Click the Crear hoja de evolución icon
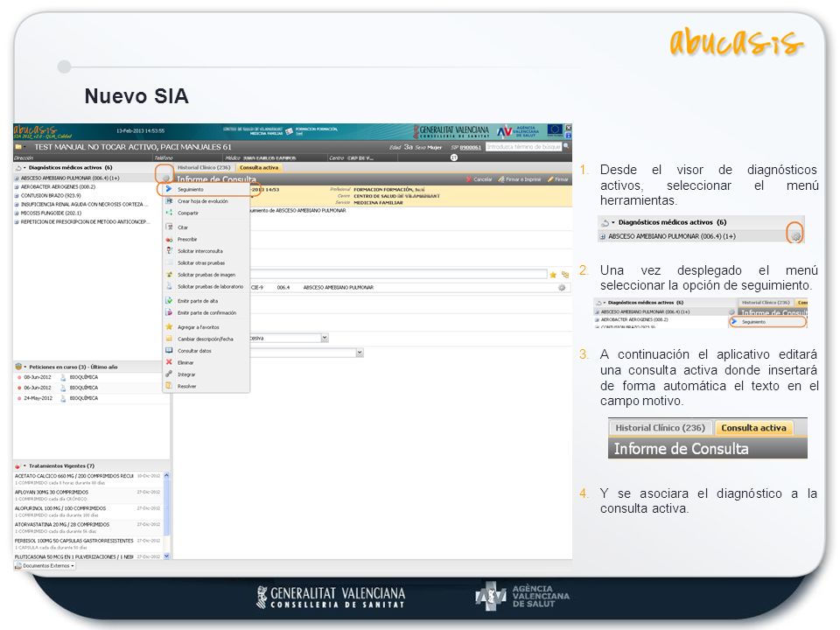The image size is (840, 630). 169,201
